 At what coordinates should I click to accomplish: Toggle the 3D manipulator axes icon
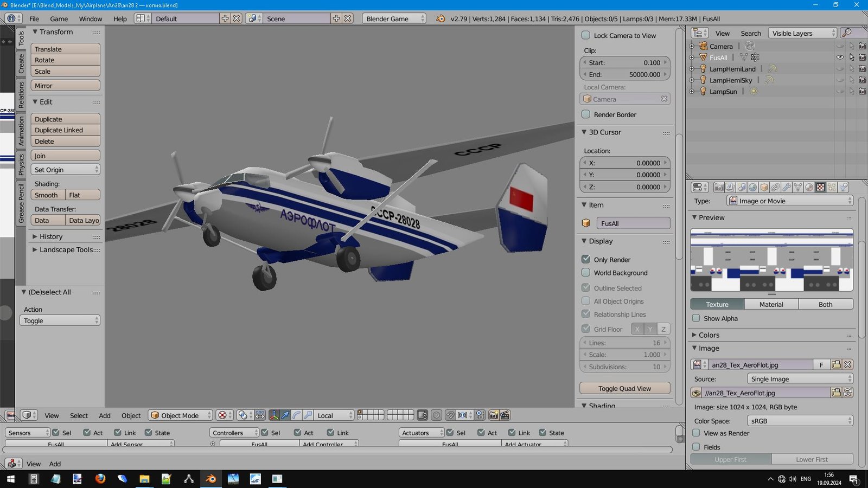click(274, 415)
